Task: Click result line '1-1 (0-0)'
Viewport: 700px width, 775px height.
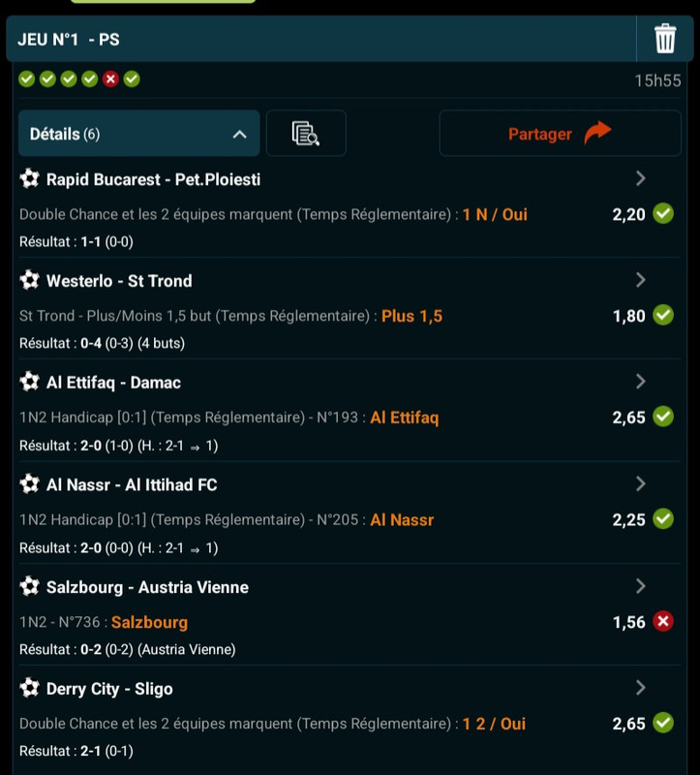Action: click(107, 241)
